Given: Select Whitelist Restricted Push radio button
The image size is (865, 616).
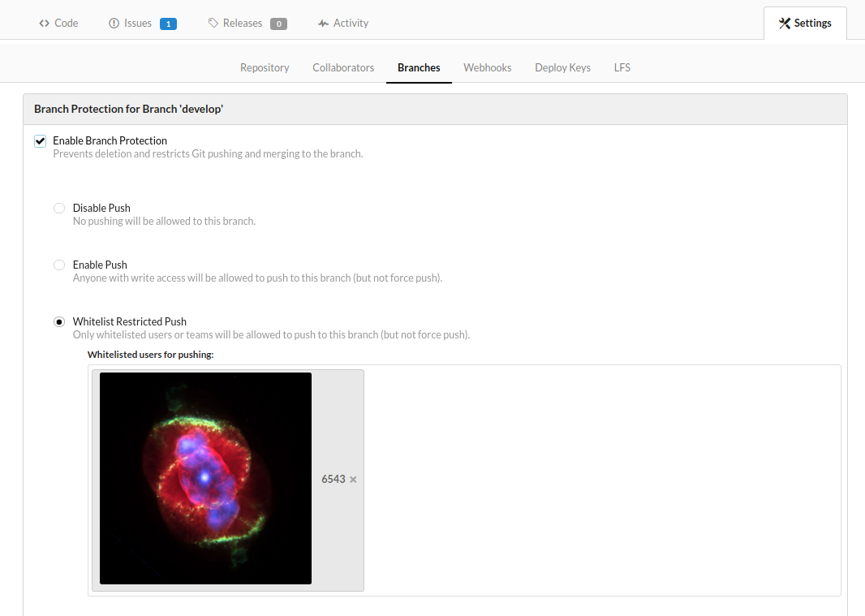Looking at the screenshot, I should coord(59,322).
